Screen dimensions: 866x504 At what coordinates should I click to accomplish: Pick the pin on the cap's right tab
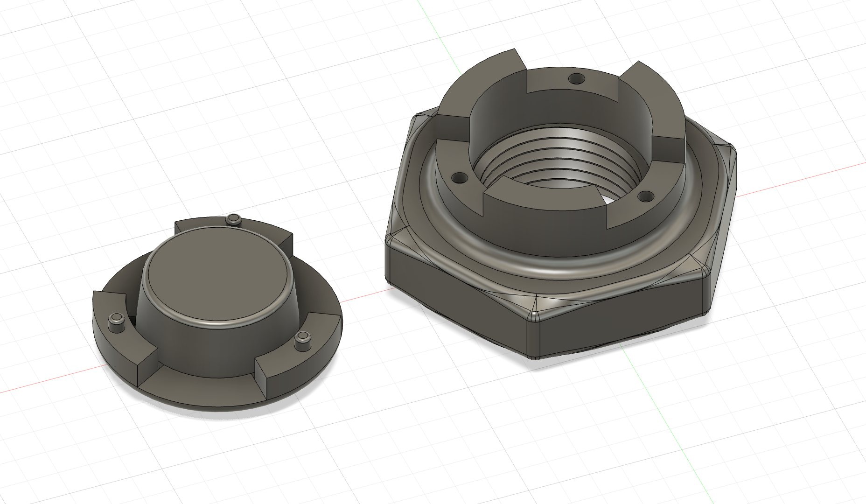(x=303, y=340)
